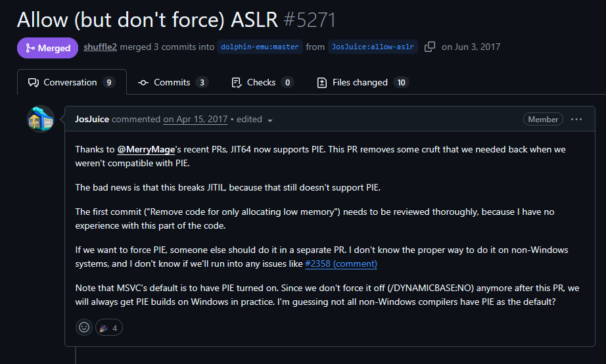Click the tada reaction with count 4

pos(108,327)
